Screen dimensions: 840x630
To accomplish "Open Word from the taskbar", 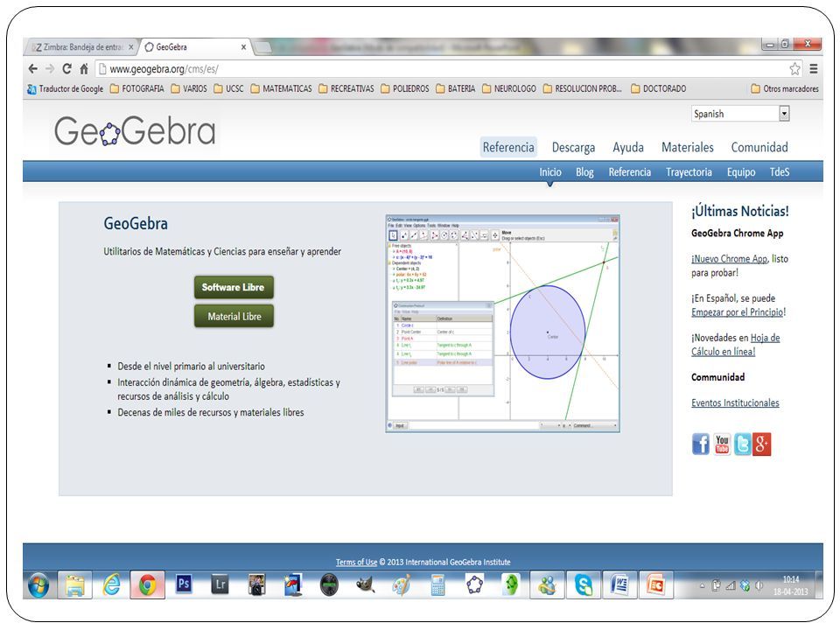I will (619, 584).
